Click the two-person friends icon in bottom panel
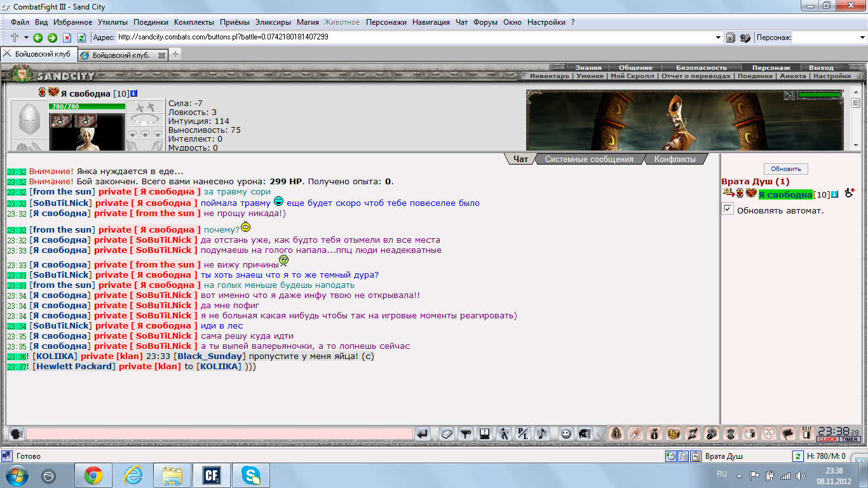This screenshot has height=488, width=868. tap(749, 433)
